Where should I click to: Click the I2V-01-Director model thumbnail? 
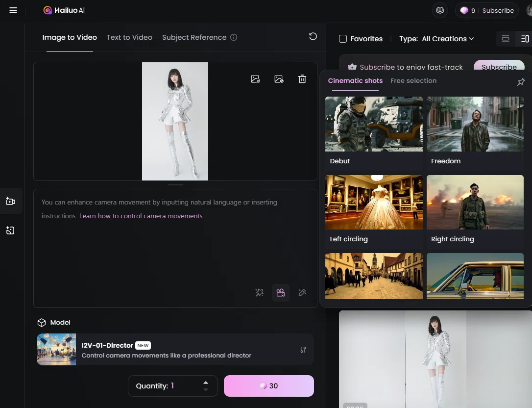tap(56, 350)
